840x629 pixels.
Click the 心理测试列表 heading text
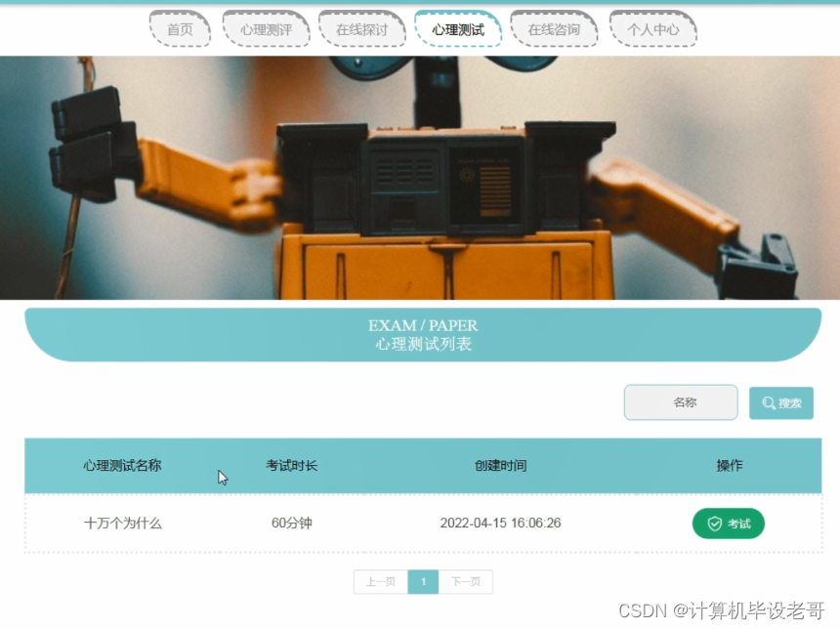click(x=423, y=344)
